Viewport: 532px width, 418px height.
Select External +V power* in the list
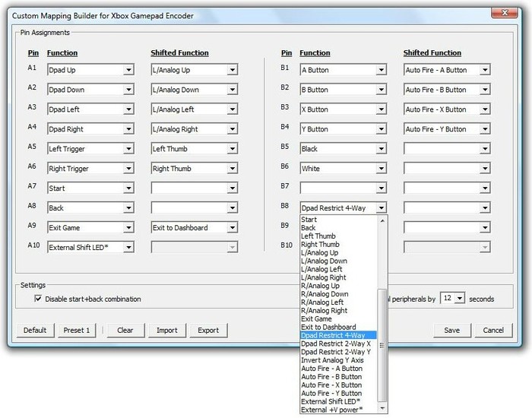click(x=339, y=410)
